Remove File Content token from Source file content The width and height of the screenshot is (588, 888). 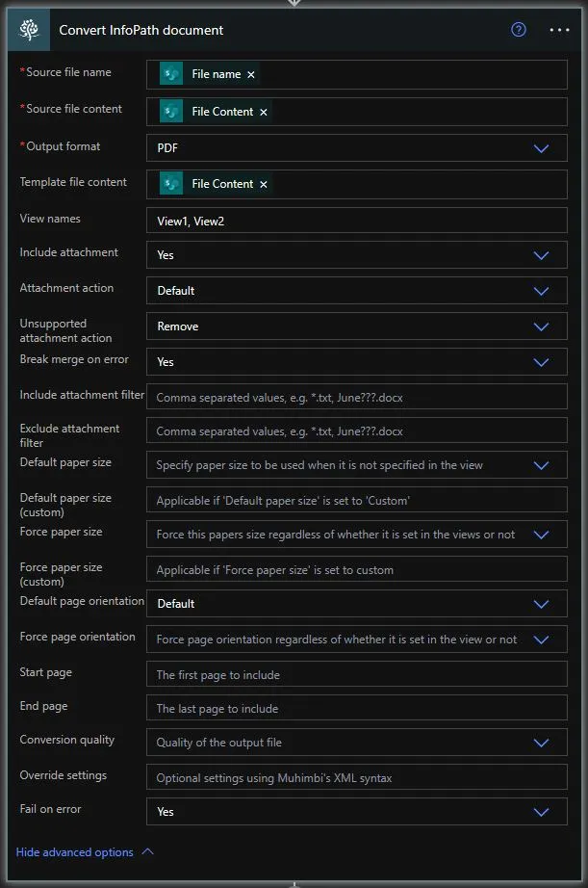pyautogui.click(x=264, y=112)
